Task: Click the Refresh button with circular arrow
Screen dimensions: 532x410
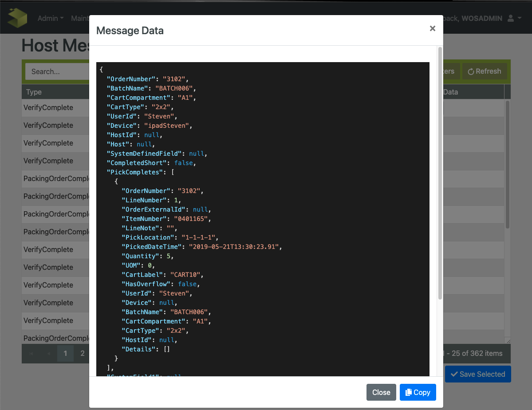Action: (x=484, y=71)
